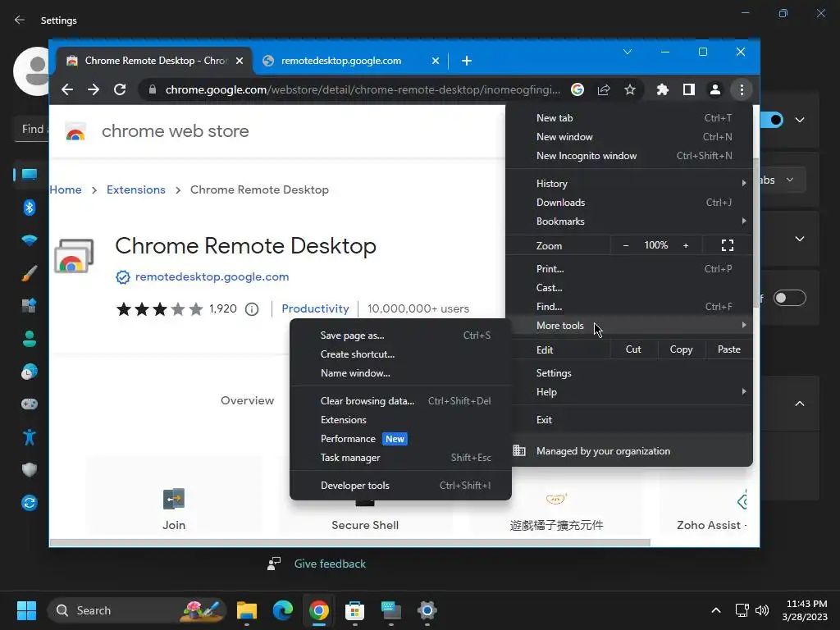Viewport: 840px width, 630px height.
Task: Open Downloads from Chrome menu
Action: pos(629,203)
